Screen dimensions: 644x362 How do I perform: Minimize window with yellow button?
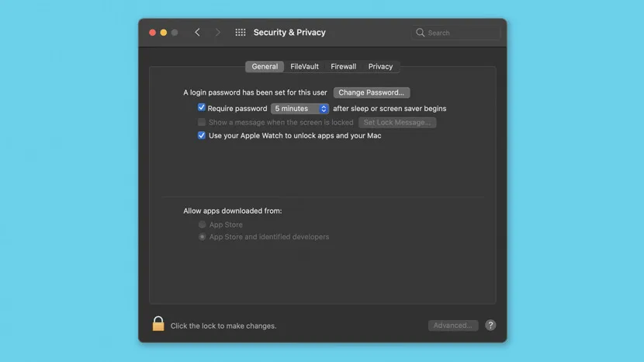[x=164, y=33]
